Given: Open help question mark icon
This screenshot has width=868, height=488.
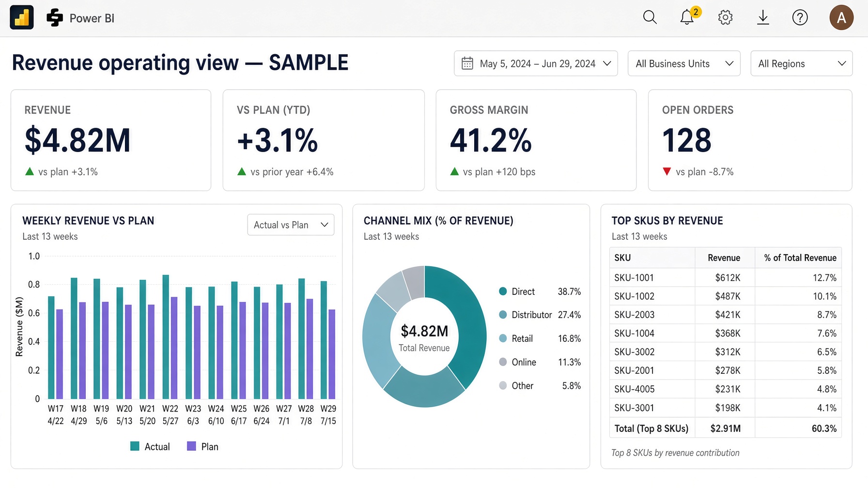Looking at the screenshot, I should tap(800, 18).
